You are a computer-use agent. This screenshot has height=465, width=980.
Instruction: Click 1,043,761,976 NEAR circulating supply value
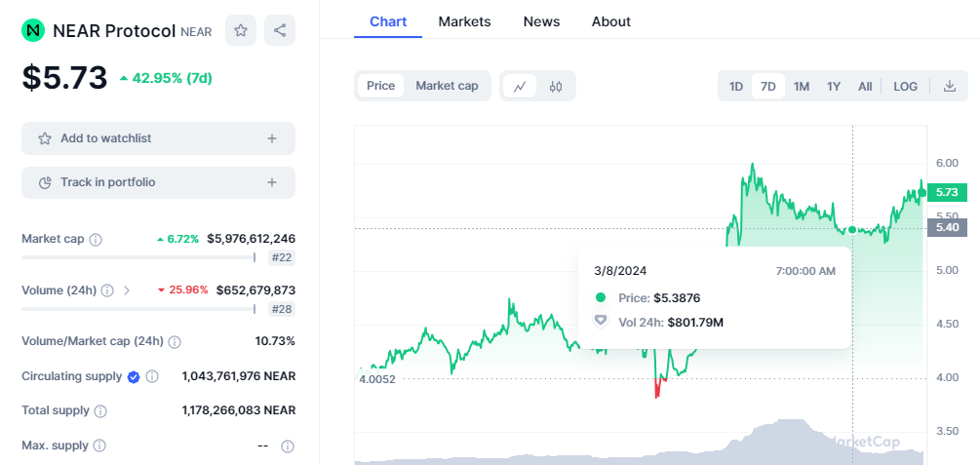tap(239, 376)
